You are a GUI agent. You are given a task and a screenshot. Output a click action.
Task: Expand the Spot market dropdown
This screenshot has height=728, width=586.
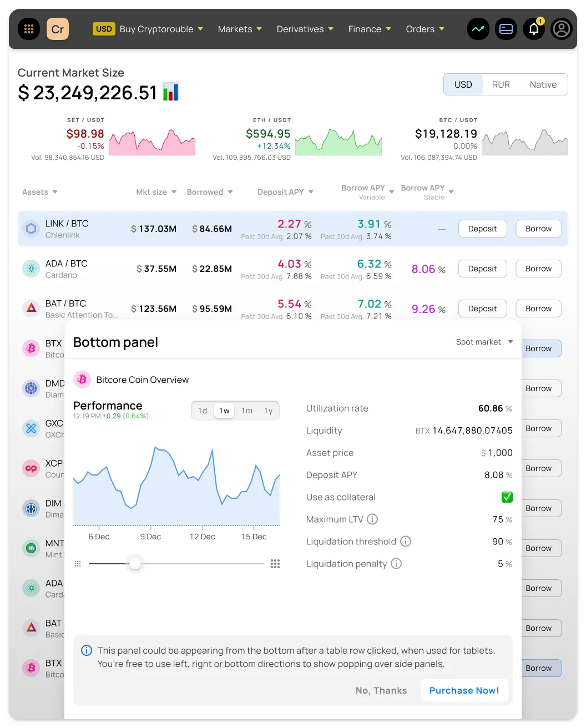[484, 342]
